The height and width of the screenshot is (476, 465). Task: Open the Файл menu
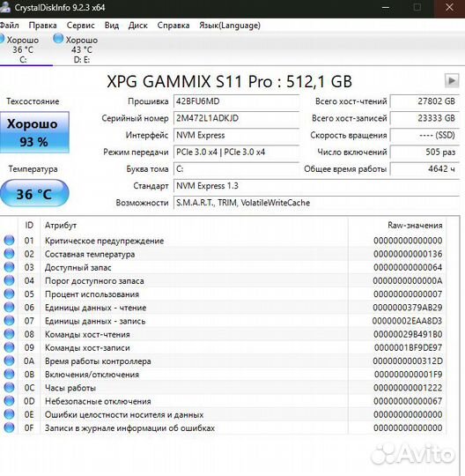(x=9, y=26)
